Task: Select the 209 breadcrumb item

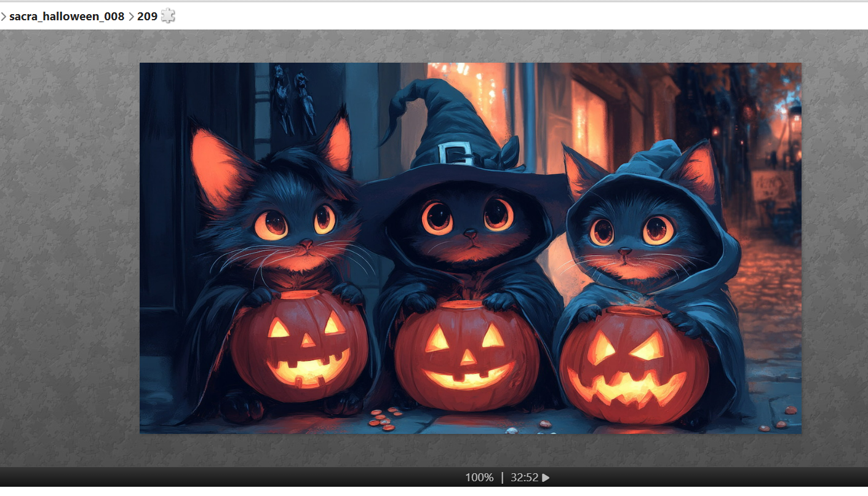Action: click(x=147, y=17)
